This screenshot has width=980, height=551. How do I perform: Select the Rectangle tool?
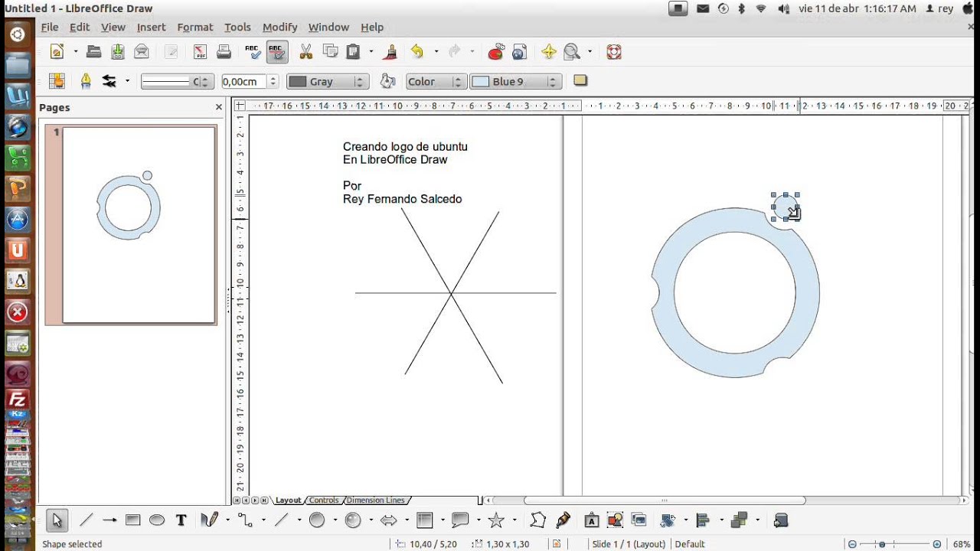point(133,520)
